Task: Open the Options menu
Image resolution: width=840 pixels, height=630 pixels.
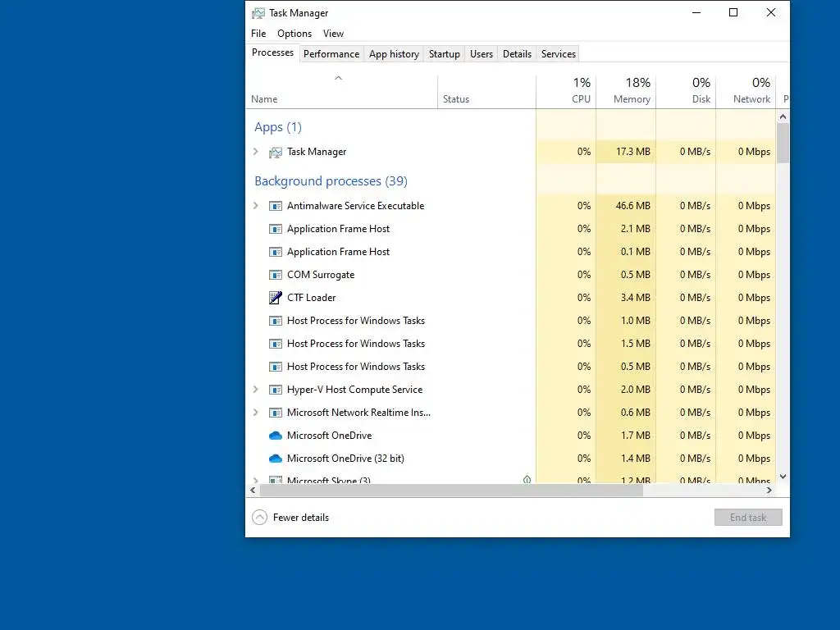Action: tap(294, 33)
